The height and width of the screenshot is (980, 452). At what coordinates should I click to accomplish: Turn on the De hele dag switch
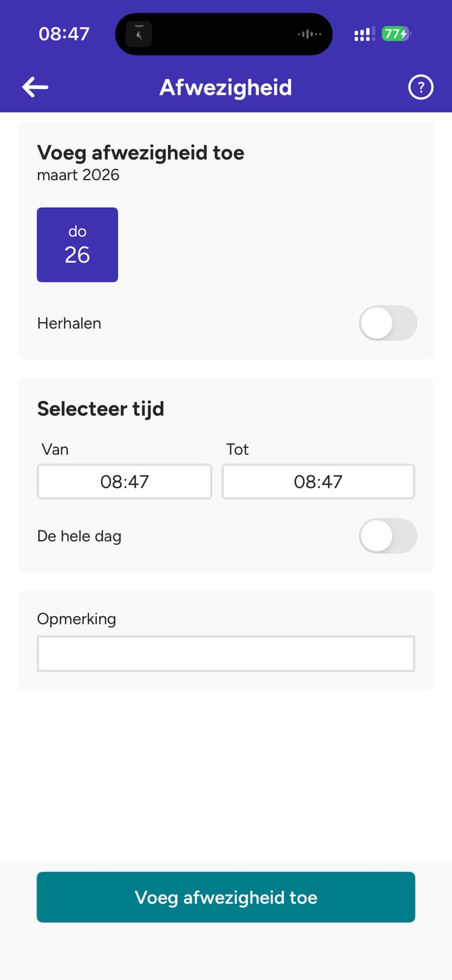coord(388,536)
